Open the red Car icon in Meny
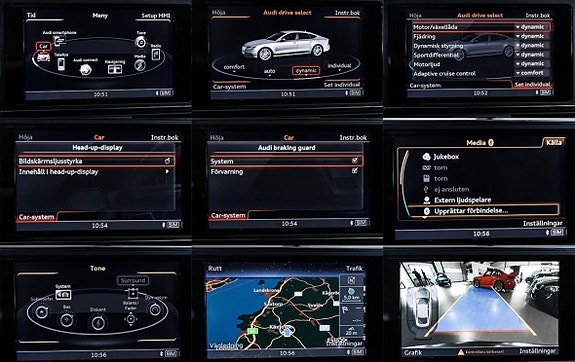575x362 pixels. 43,57
